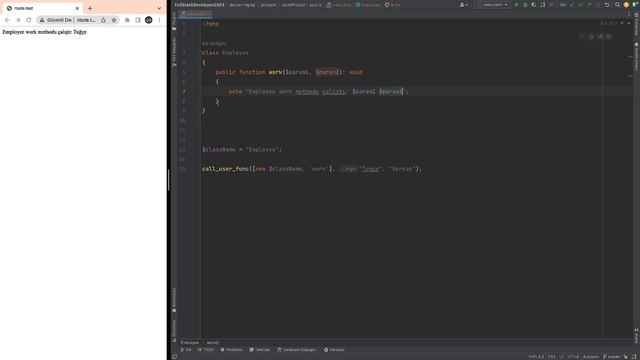Open the Git branch widget in status bar
Image resolution: width=640 pixels, height=360 pixels.
[611, 357]
